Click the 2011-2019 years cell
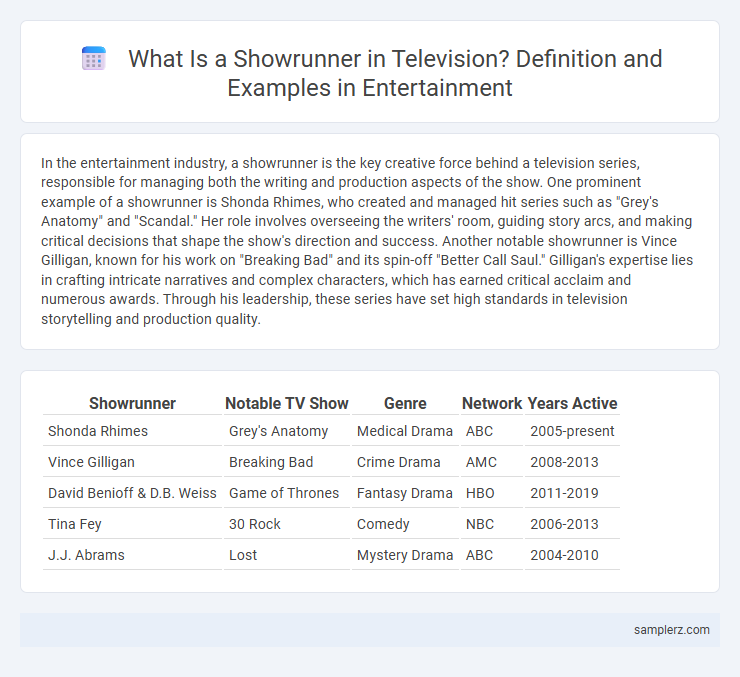The image size is (740, 677). [572, 493]
